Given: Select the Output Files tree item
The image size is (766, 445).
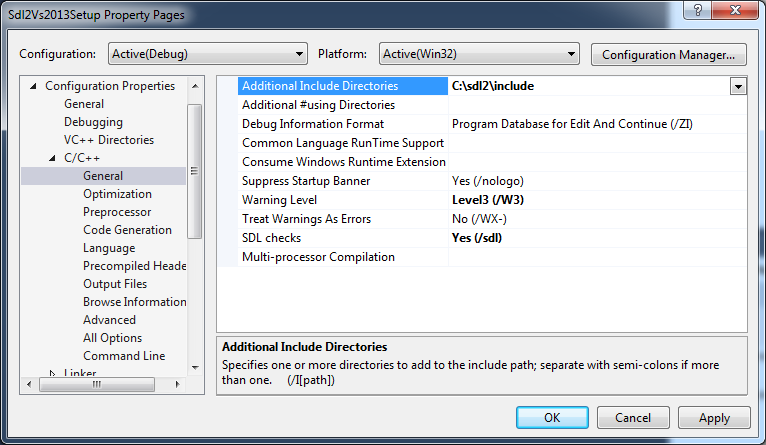Looking at the screenshot, I should click(115, 284).
